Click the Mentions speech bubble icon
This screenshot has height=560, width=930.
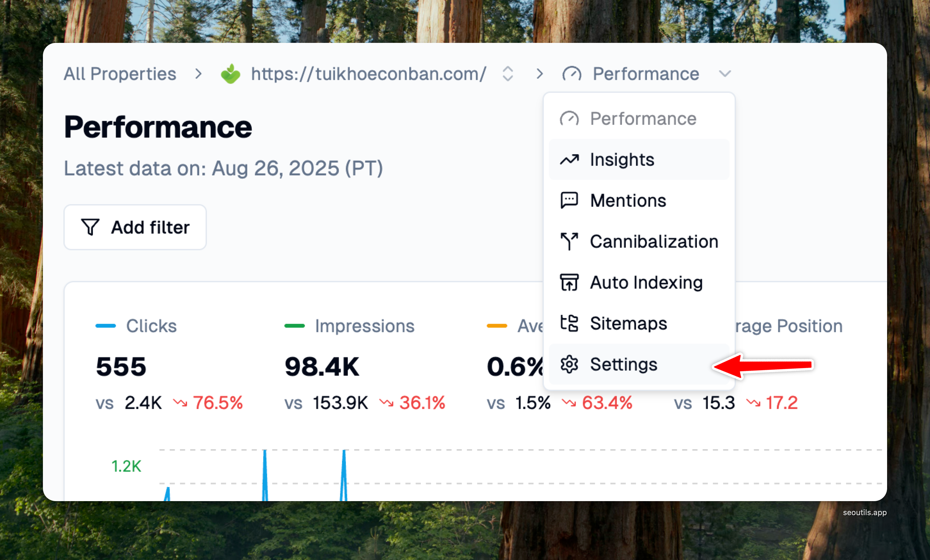click(569, 201)
